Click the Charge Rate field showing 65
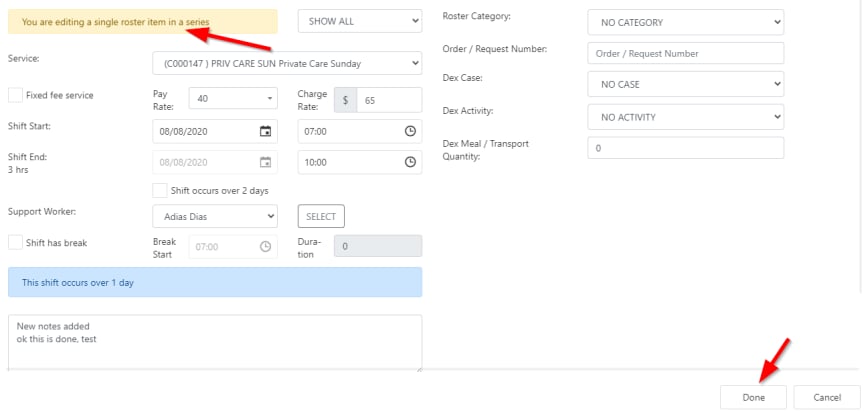This screenshot has width=868, height=415. (x=389, y=100)
